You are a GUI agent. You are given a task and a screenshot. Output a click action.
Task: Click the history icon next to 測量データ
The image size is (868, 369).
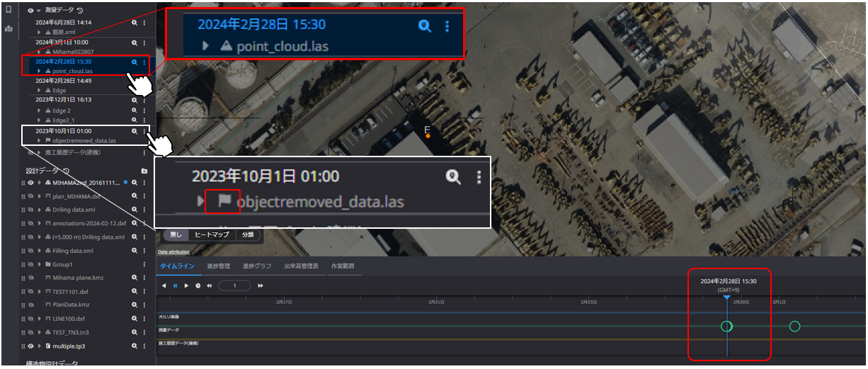[79, 11]
